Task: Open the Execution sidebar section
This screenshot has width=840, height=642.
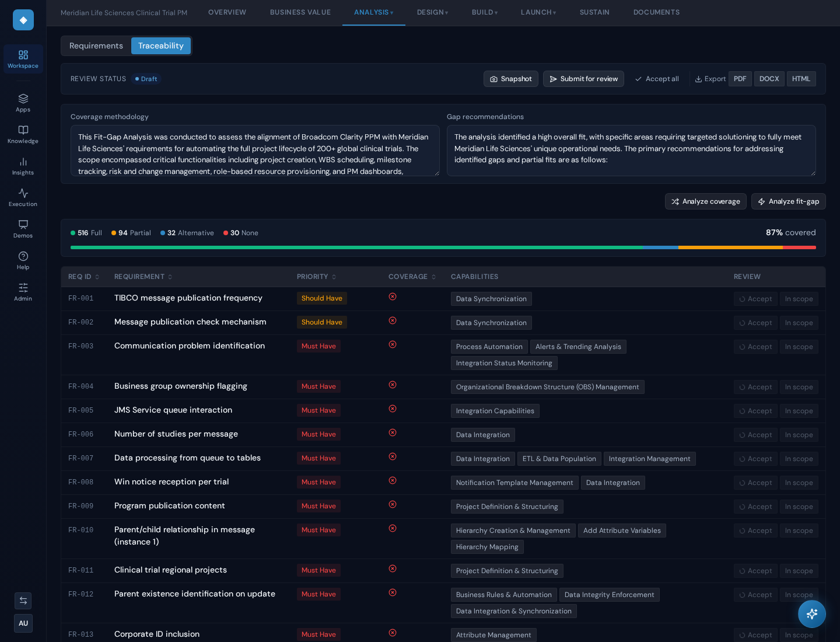Action: [x=23, y=197]
